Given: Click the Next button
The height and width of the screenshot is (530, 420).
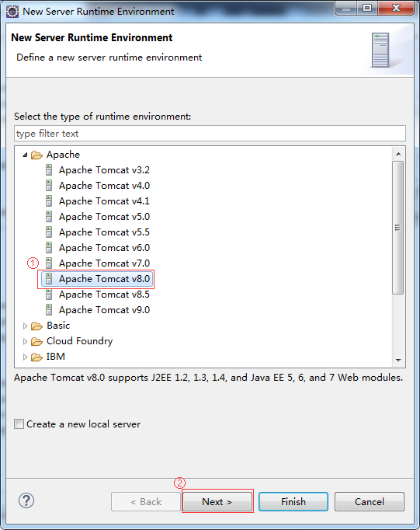Looking at the screenshot, I should coord(217,501).
